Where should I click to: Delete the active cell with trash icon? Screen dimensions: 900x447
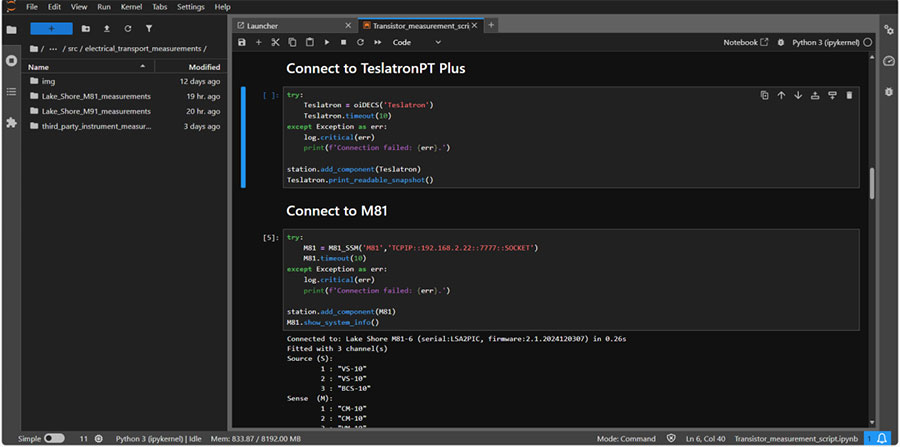(849, 95)
